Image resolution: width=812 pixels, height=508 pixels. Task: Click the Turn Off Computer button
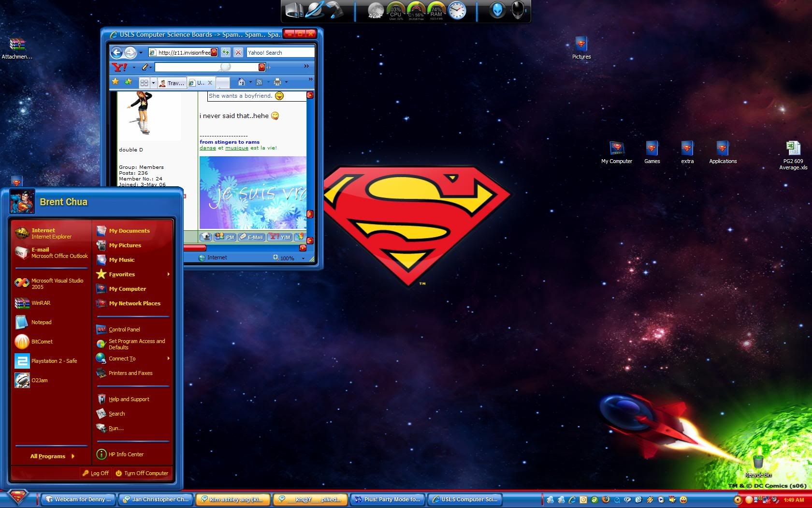pyautogui.click(x=142, y=473)
